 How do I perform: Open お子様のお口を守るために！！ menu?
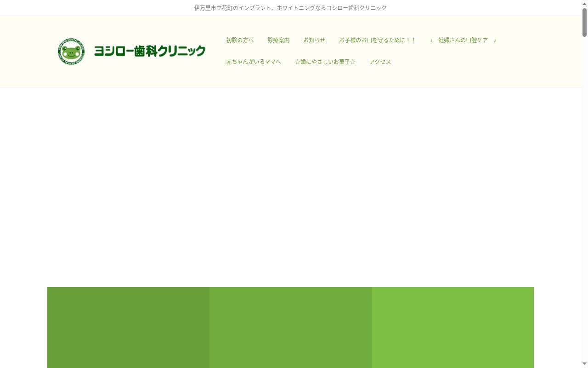pos(378,40)
